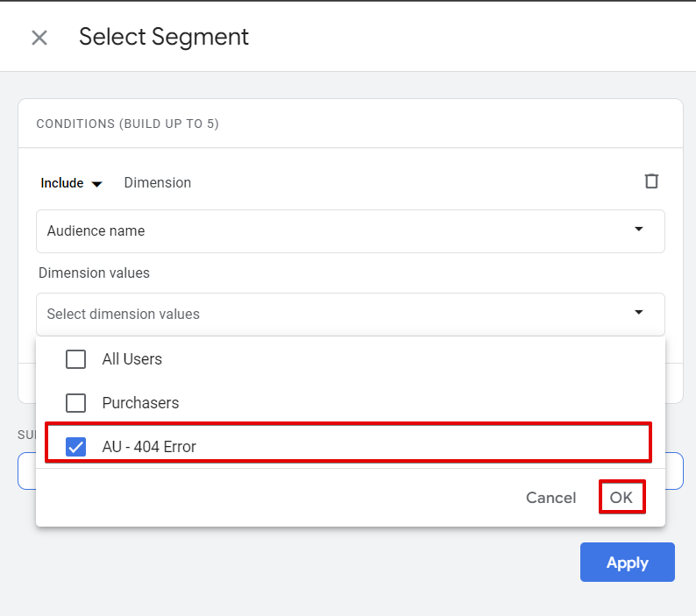Select the All Users option label
This screenshot has height=616, width=696.
tap(132, 359)
